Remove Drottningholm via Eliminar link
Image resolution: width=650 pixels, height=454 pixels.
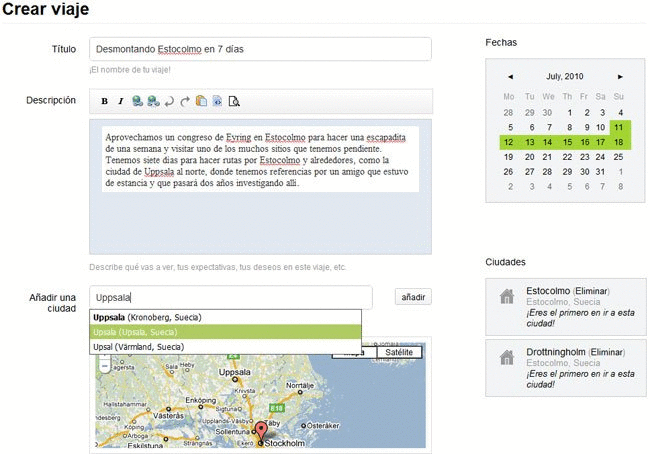coord(607,352)
